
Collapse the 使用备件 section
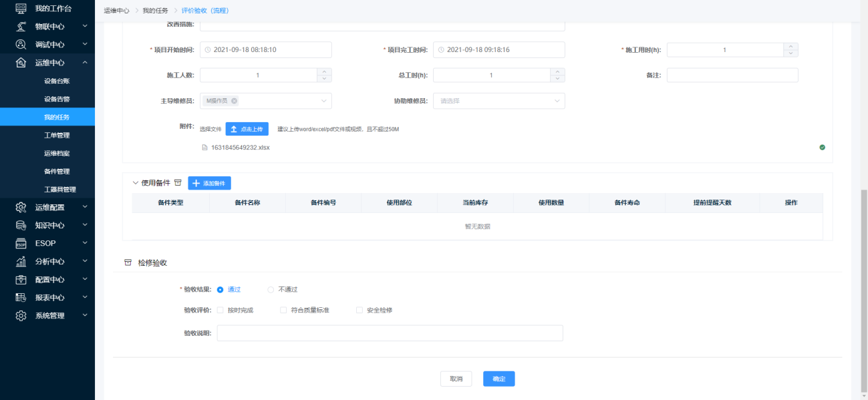click(x=136, y=183)
